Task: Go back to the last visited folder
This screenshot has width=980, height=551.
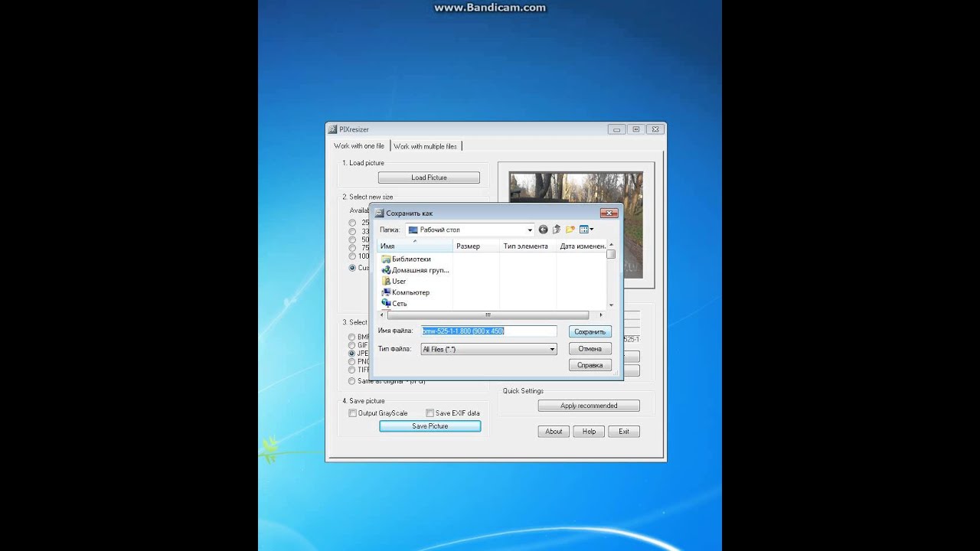Action: (544, 230)
